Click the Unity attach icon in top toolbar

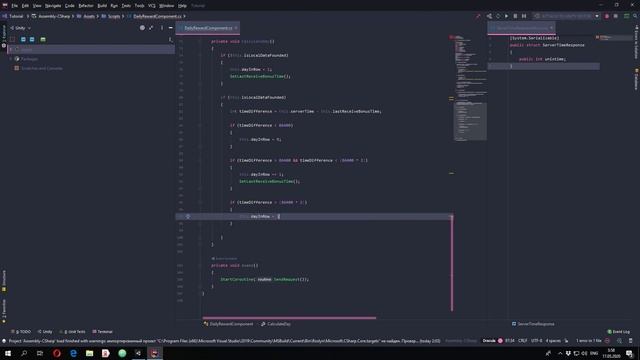tap(489, 16)
